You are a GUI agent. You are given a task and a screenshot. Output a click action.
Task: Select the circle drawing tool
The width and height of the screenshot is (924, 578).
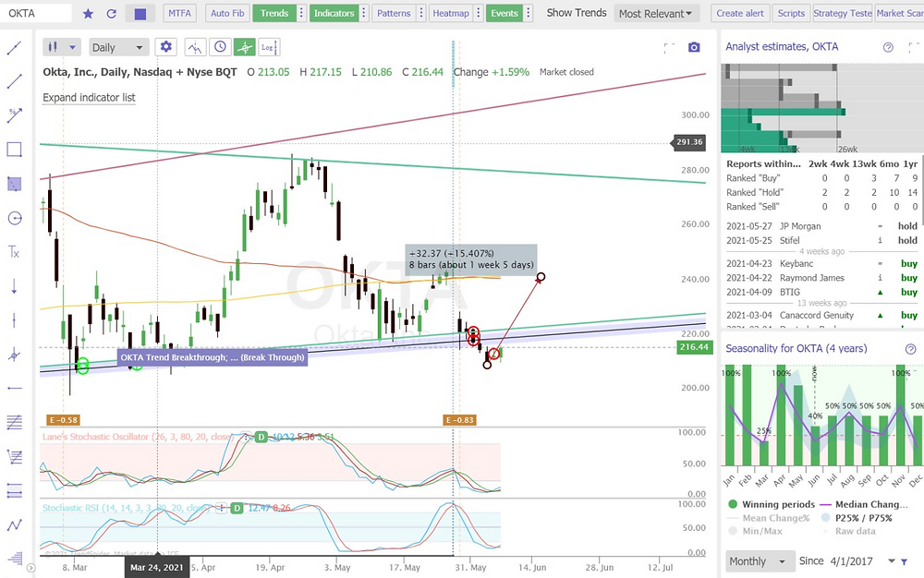click(x=14, y=219)
